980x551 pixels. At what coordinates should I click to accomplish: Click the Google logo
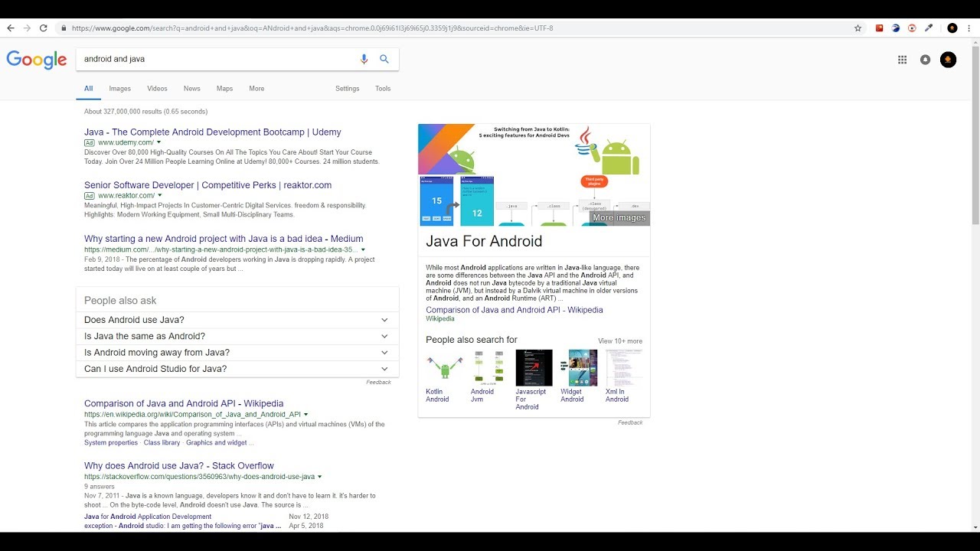pos(37,60)
